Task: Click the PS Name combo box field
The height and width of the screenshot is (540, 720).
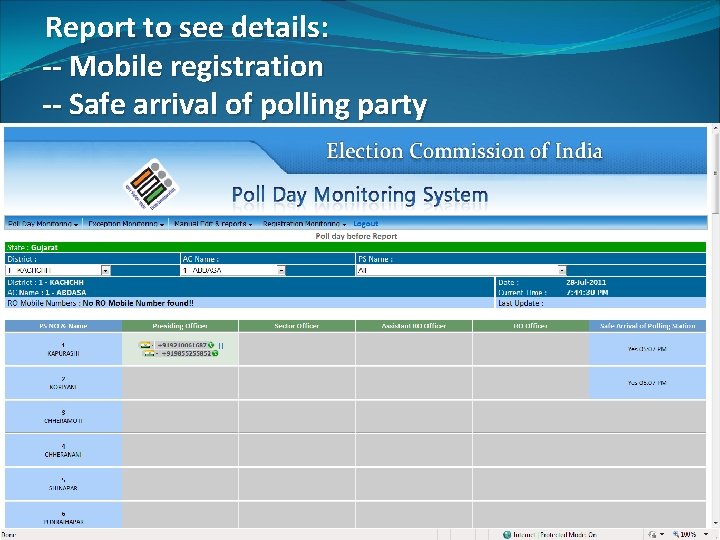Action: point(461,270)
